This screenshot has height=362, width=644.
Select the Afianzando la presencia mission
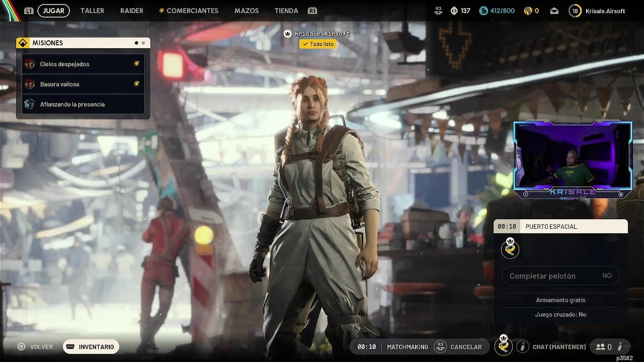(83, 104)
